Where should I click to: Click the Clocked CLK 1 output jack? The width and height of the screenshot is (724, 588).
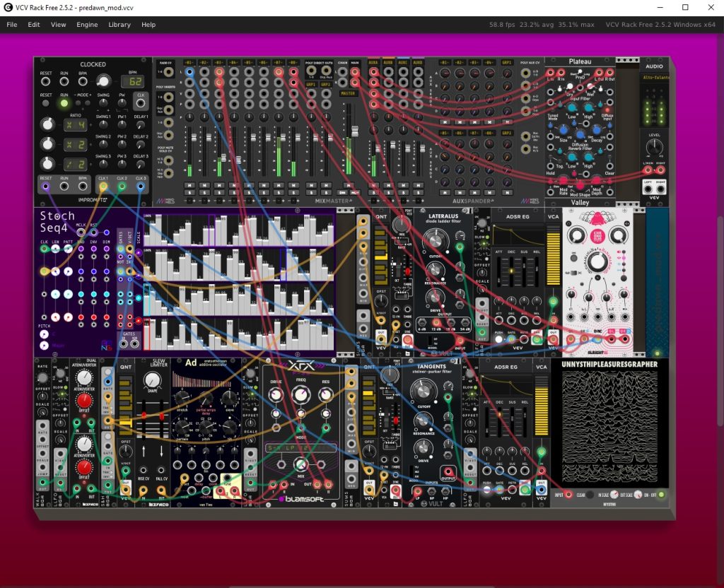tap(103, 187)
